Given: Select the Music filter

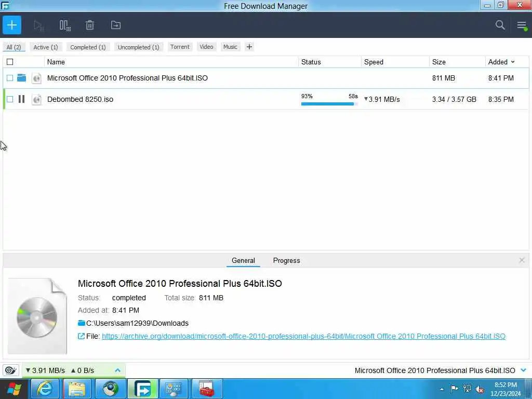Looking at the screenshot, I should pos(230,47).
